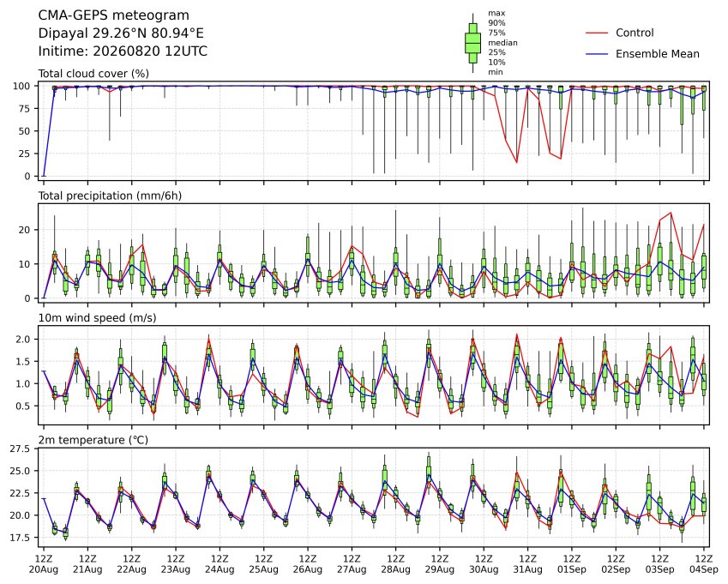This screenshot has width=728, height=584.
Task: Click the 10m wind speed panel title
Action: pyautogui.click(x=97, y=318)
